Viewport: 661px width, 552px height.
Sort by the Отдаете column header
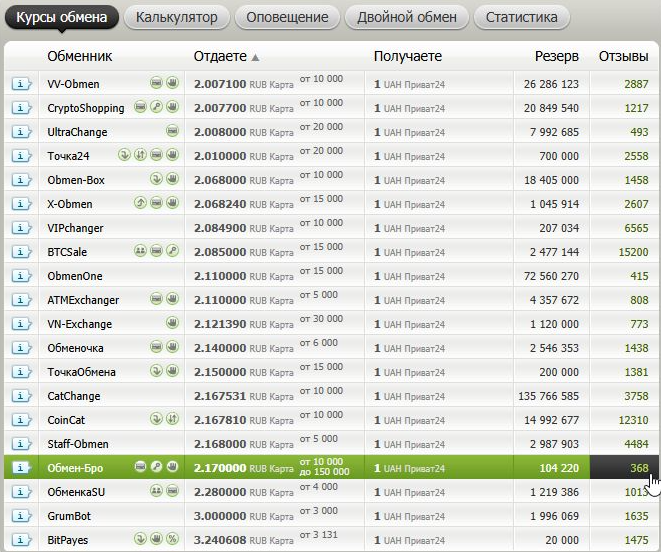click(226, 56)
